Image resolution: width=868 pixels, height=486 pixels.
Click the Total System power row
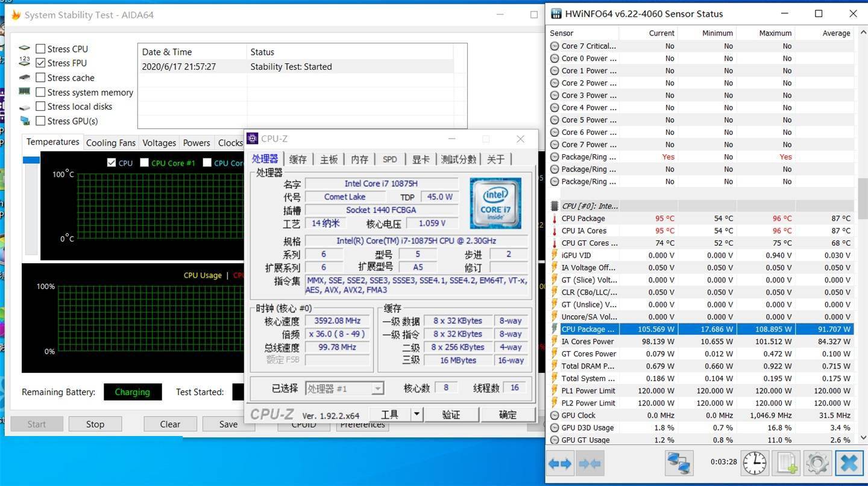click(700, 378)
